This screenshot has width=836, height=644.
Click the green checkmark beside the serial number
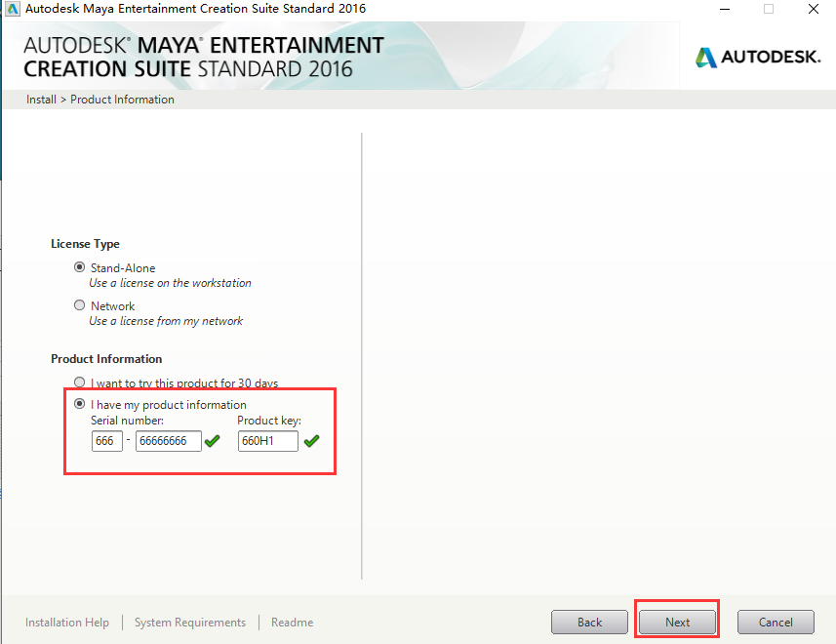(213, 441)
